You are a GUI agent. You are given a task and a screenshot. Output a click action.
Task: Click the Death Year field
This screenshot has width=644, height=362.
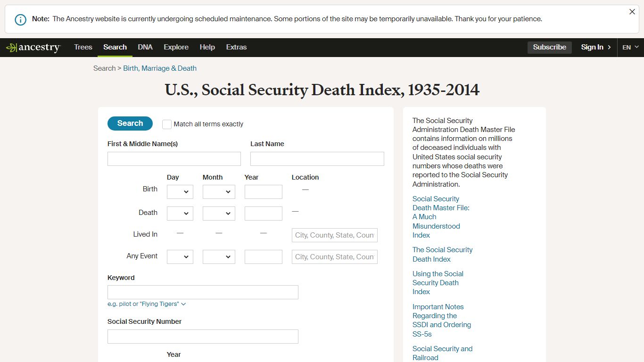coord(264,214)
